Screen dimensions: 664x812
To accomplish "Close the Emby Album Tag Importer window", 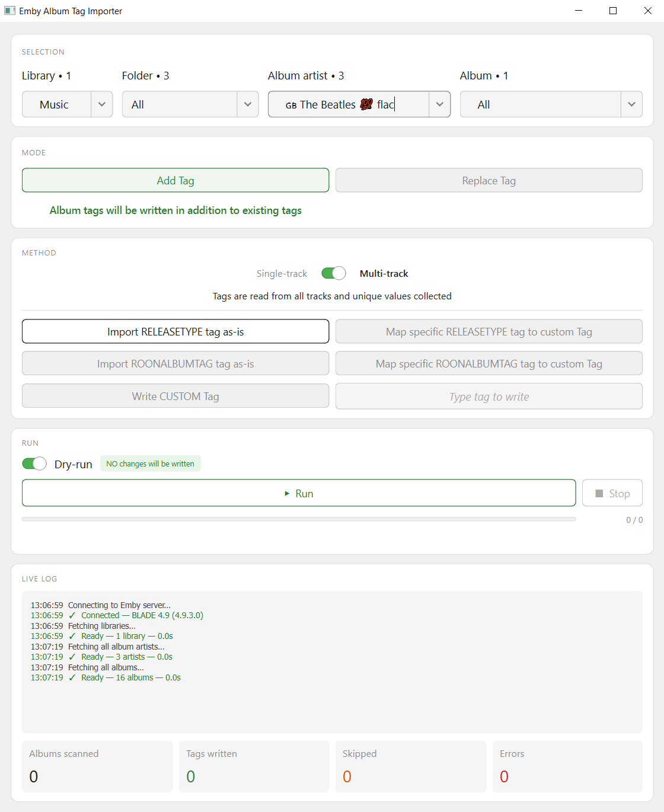I will [647, 11].
